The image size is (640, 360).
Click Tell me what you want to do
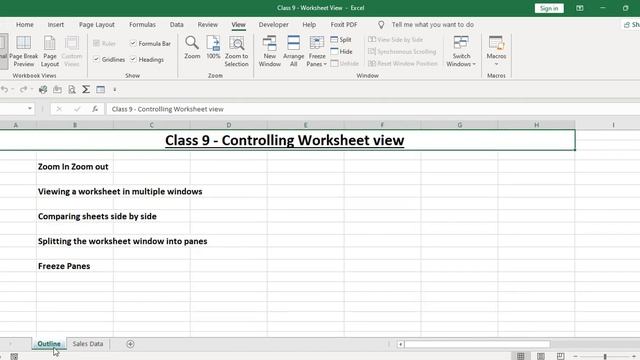pos(433,24)
